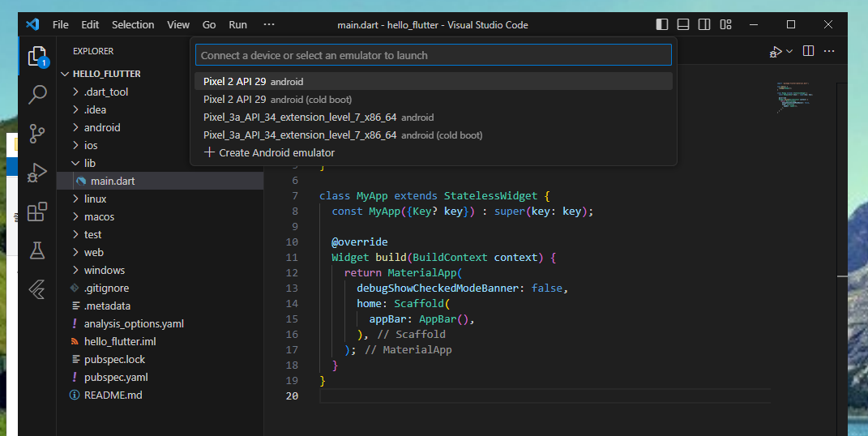The width and height of the screenshot is (868, 436).
Task: Open the Flutter sidebar icon
Action: tap(37, 289)
